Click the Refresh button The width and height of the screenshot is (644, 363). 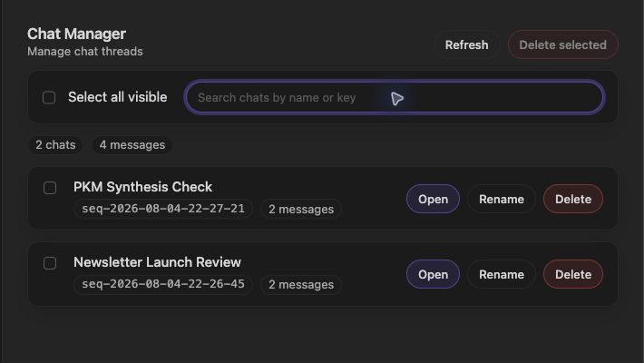click(466, 44)
